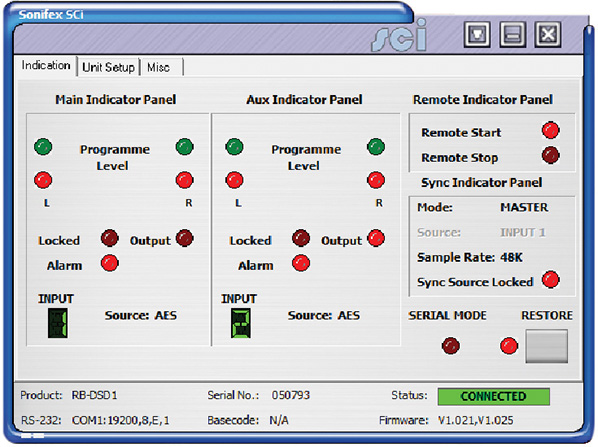Click the 'Main Indicator Panel' heading

pyautogui.click(x=116, y=100)
